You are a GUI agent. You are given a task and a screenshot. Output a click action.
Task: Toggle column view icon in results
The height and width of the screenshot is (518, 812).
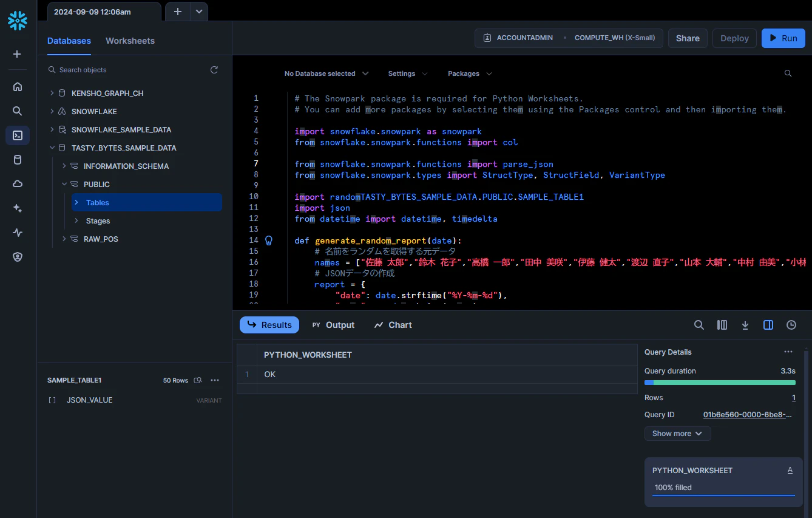[722, 325]
